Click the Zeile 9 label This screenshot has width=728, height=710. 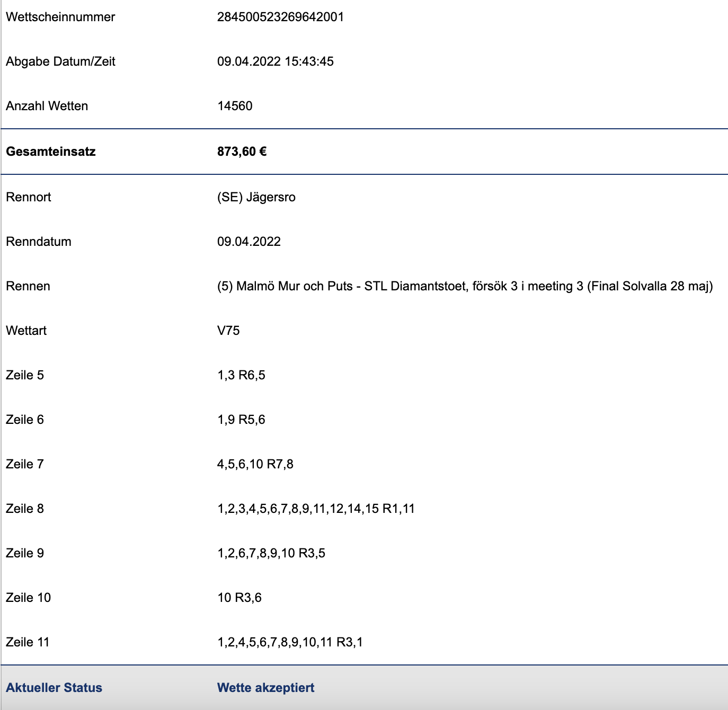(x=25, y=553)
